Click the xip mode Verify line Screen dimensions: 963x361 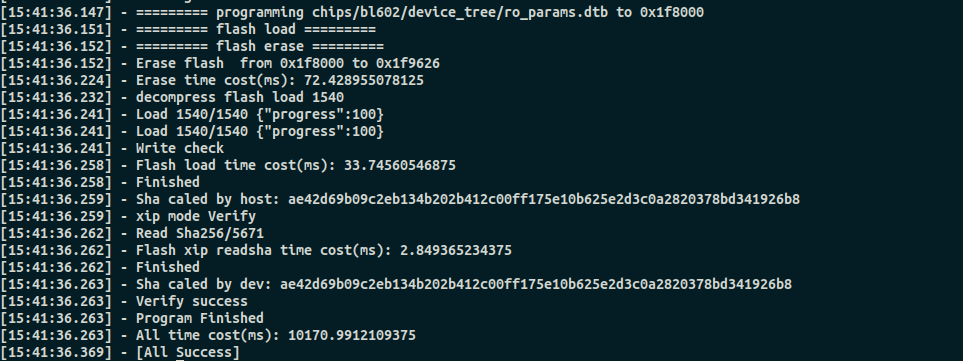tap(195, 217)
